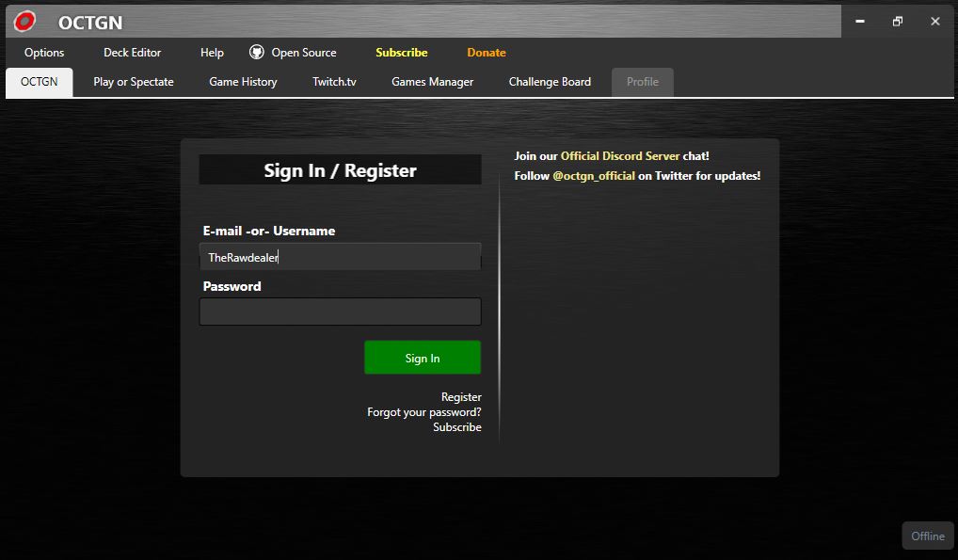
Task: Click the orange Donate menu item
Action: [x=487, y=53]
